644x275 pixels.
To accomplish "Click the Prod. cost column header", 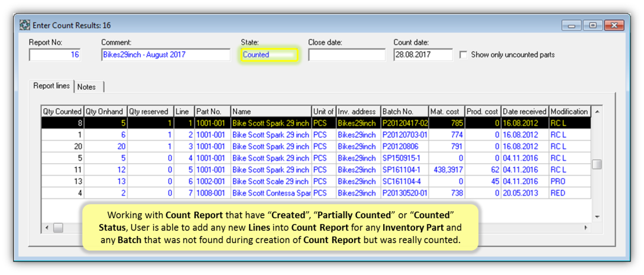I will (x=483, y=111).
